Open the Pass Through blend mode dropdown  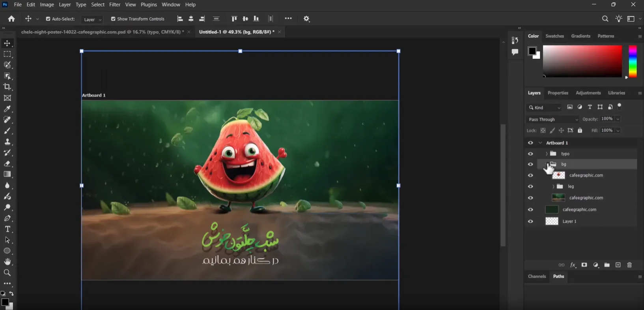553,119
